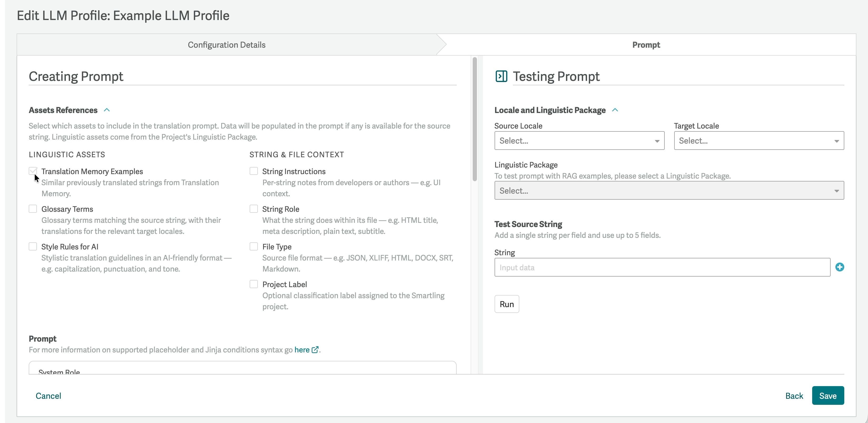This screenshot has height=423, width=868.
Task: Enable Project Label checkbox
Action: coord(254,284)
